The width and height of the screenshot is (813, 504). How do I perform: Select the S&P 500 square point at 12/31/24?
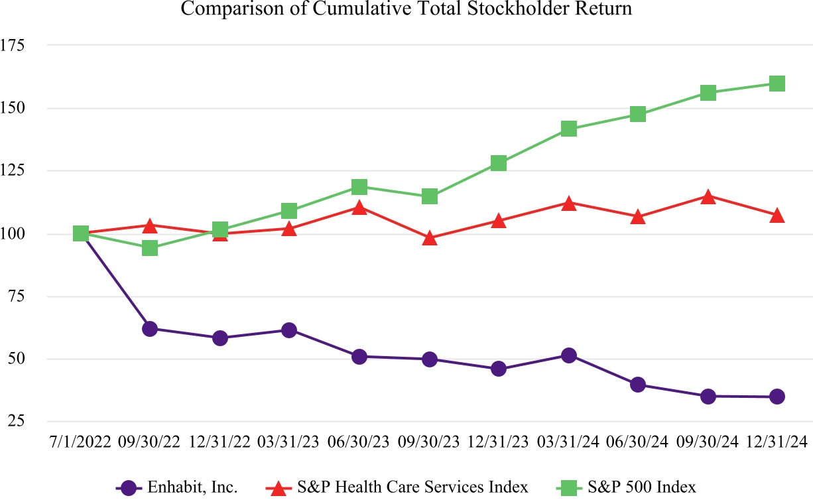tap(777, 84)
